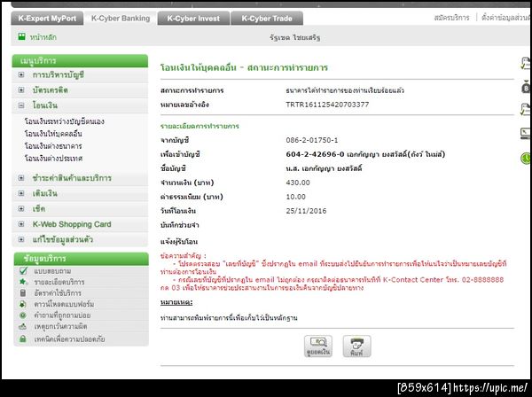Viewport: 532px width, 397px height.
Task: Select source account 086-2-01750-1
Action: tap(312, 140)
